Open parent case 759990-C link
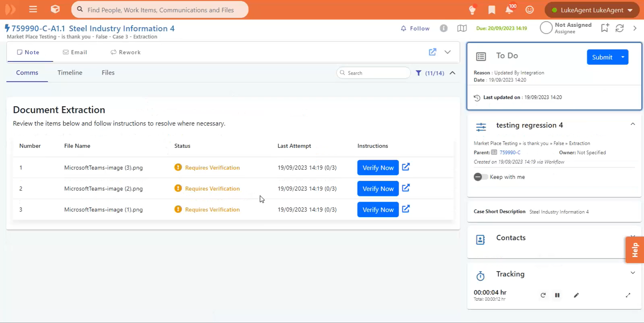This screenshot has height=323, width=644. (x=510, y=153)
